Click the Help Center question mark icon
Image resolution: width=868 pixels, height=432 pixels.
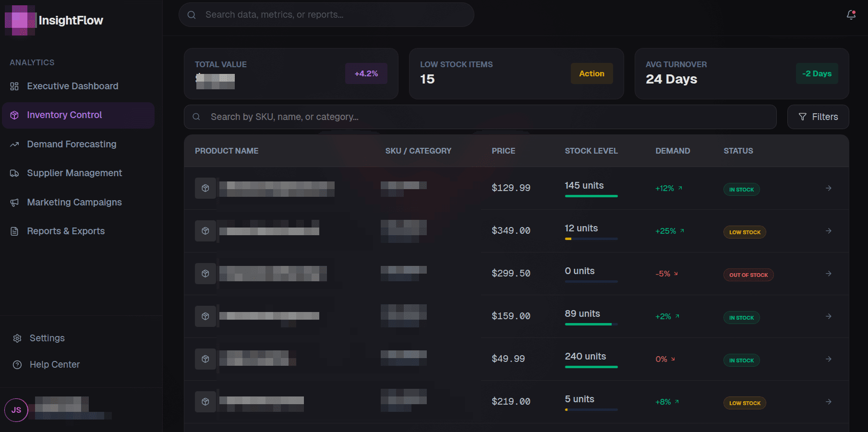(17, 364)
